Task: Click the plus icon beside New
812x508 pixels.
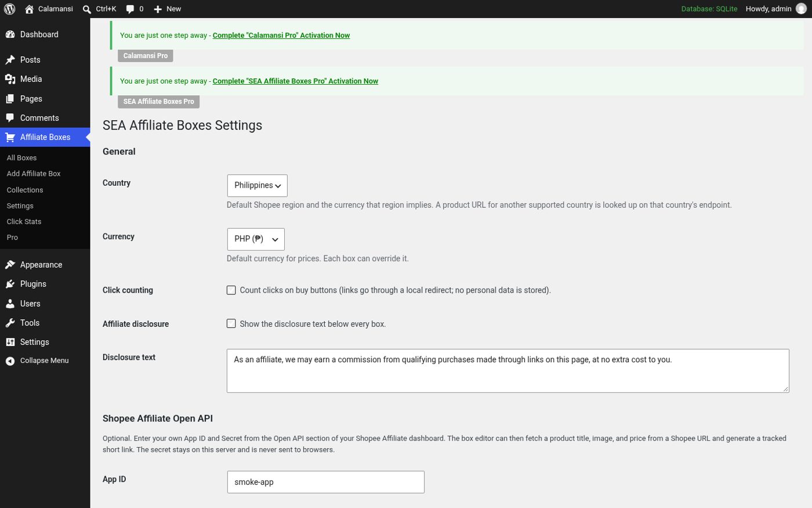Action: (x=158, y=9)
